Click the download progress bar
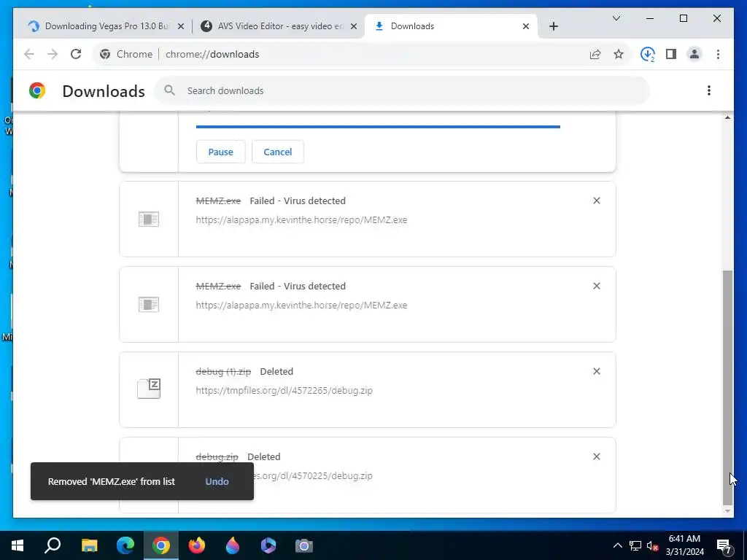Viewport: 747px width, 560px height. tap(379, 127)
